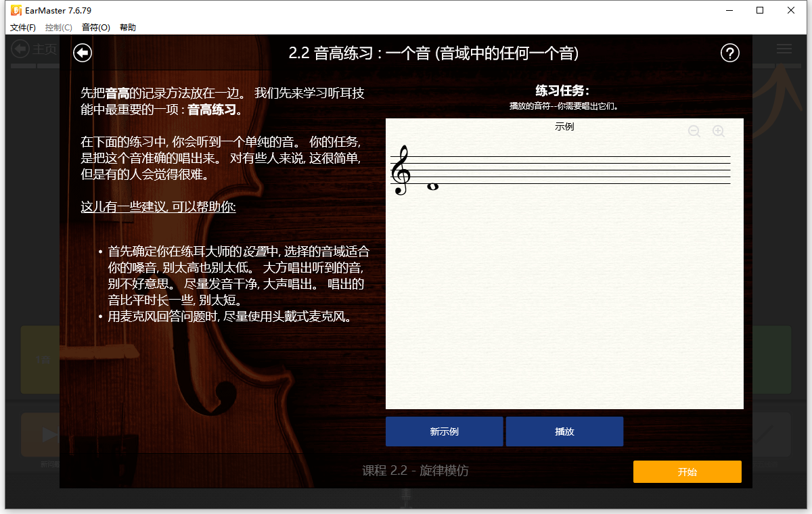Open the 帮助 menu
The image size is (812, 514).
coord(127,28)
